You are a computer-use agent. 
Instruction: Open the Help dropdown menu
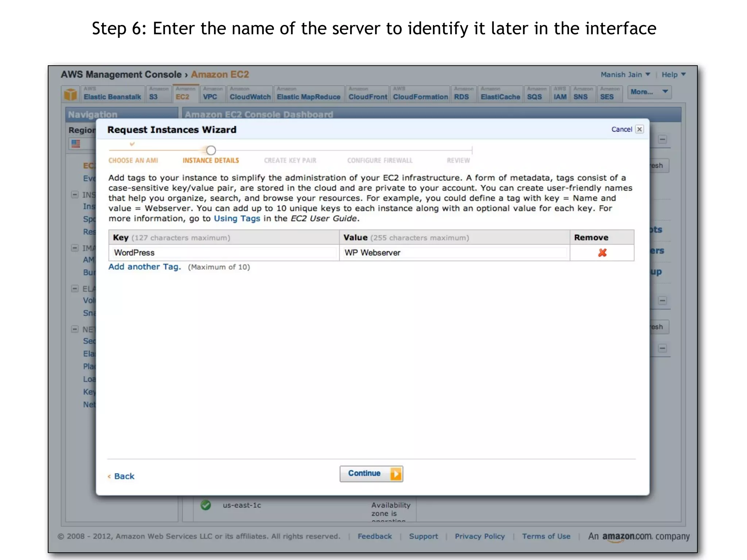pyautogui.click(x=673, y=75)
